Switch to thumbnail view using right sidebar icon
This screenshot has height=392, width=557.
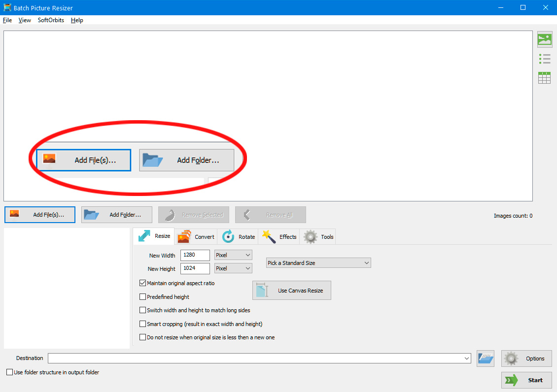(544, 39)
